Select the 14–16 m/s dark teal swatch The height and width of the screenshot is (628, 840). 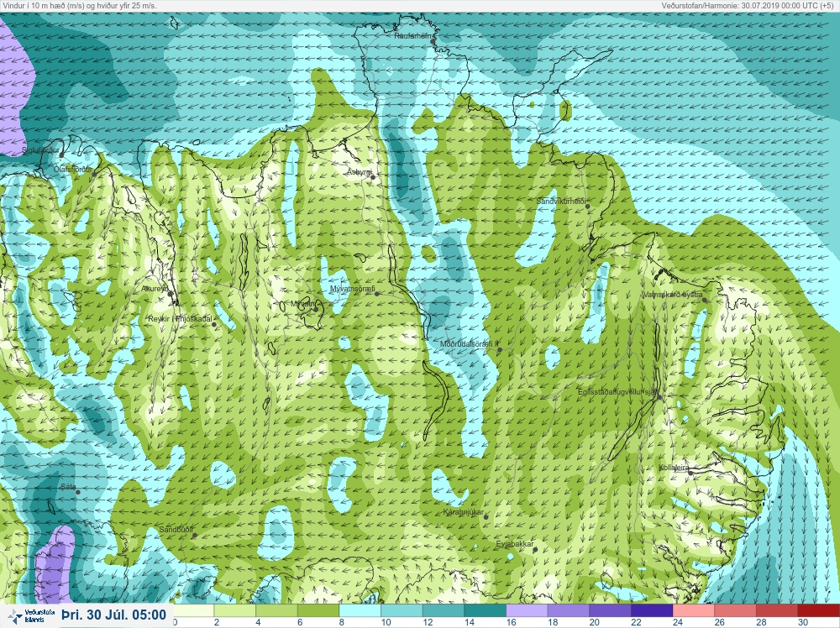pyautogui.click(x=486, y=610)
